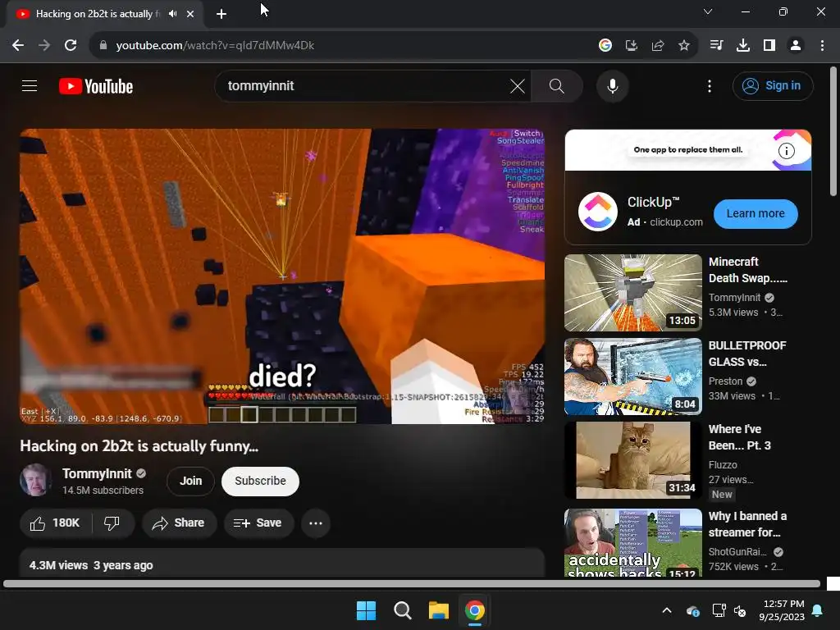840x630 pixels.
Task: Open tab search chevron
Action: coord(708,11)
